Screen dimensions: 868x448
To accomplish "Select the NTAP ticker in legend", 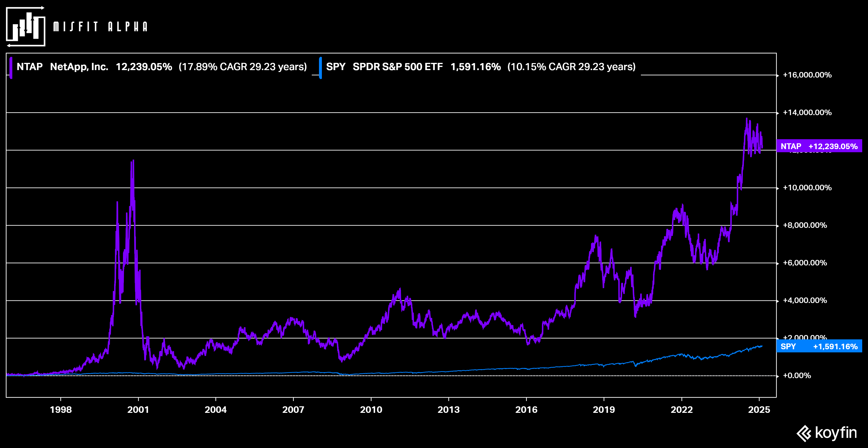I will pos(30,67).
